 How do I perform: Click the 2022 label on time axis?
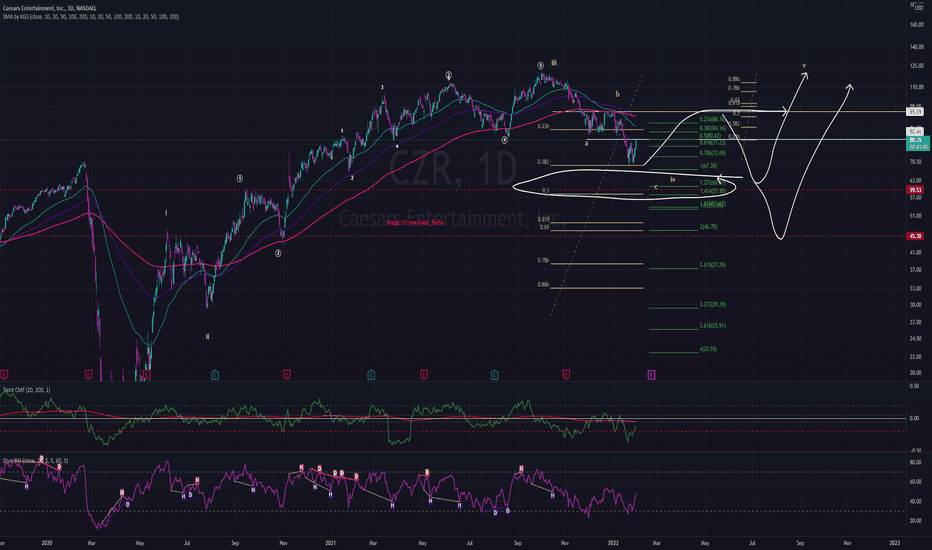613,543
